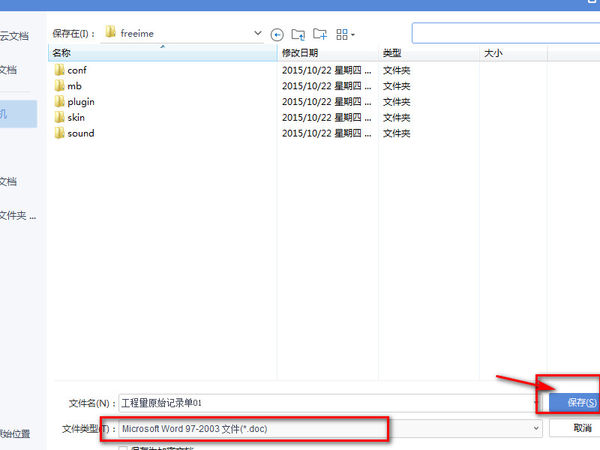Screen dimensions: 600x450
Task: Open the 文件类型 dropdown list
Action: (536, 428)
